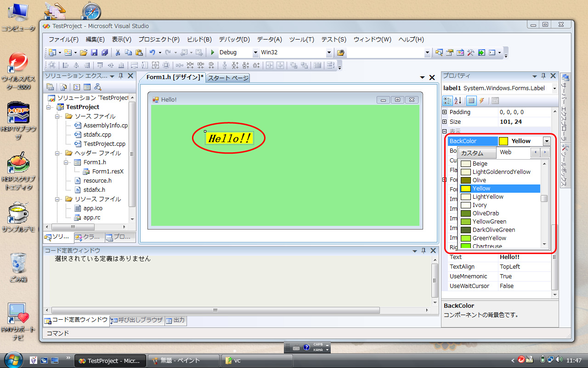Pick the Beige color swatch
This screenshot has width=588, height=368.
(x=466, y=164)
